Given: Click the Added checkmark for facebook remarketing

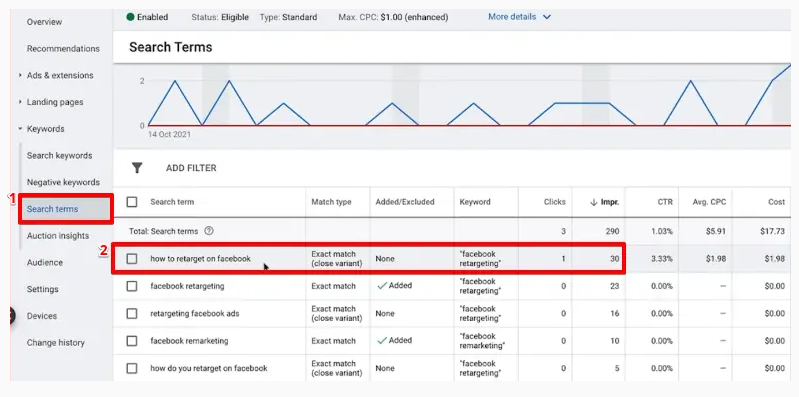Looking at the screenshot, I should (x=382, y=340).
